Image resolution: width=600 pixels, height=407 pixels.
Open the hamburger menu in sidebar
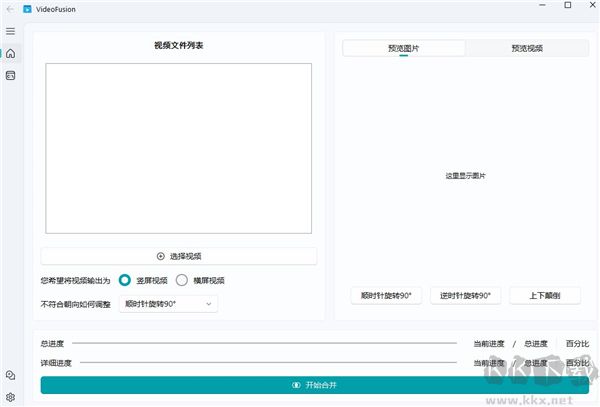point(10,31)
